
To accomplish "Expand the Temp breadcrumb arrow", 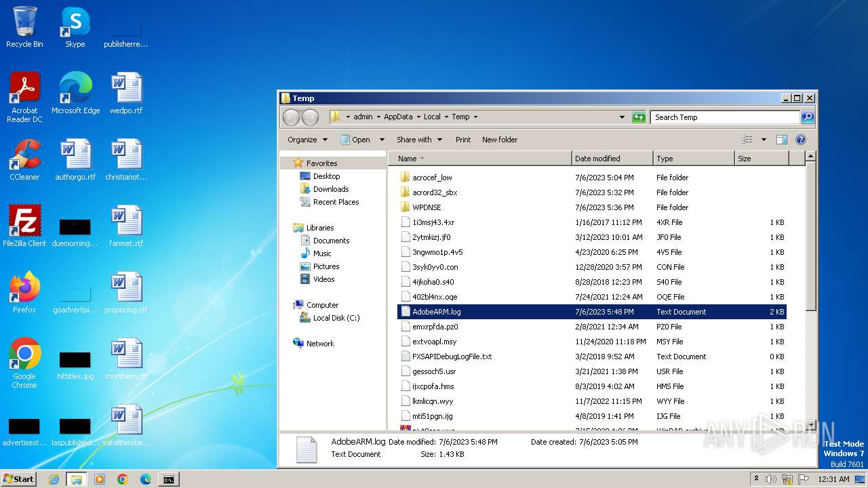I will (x=475, y=117).
